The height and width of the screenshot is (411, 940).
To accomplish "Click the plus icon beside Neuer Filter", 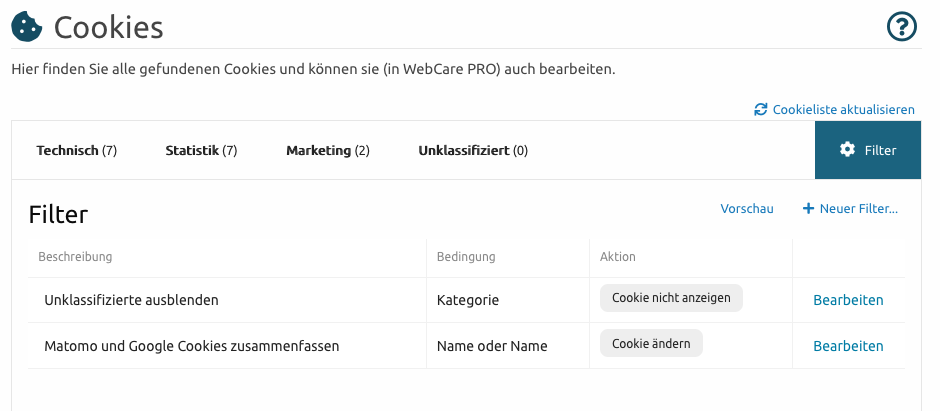I will click(808, 208).
